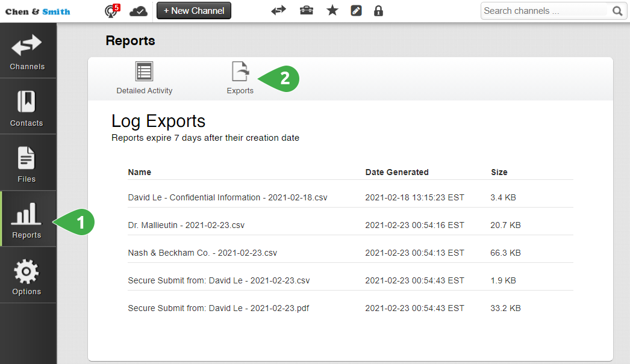Open David Le - Confidential Information csv export
Image resolution: width=630 pixels, height=364 pixels.
pos(228,197)
